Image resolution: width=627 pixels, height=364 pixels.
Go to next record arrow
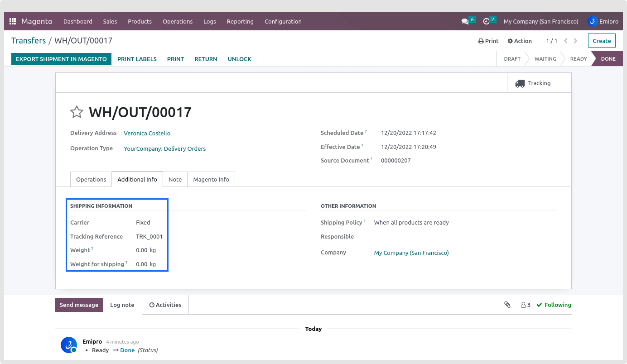[576, 41]
